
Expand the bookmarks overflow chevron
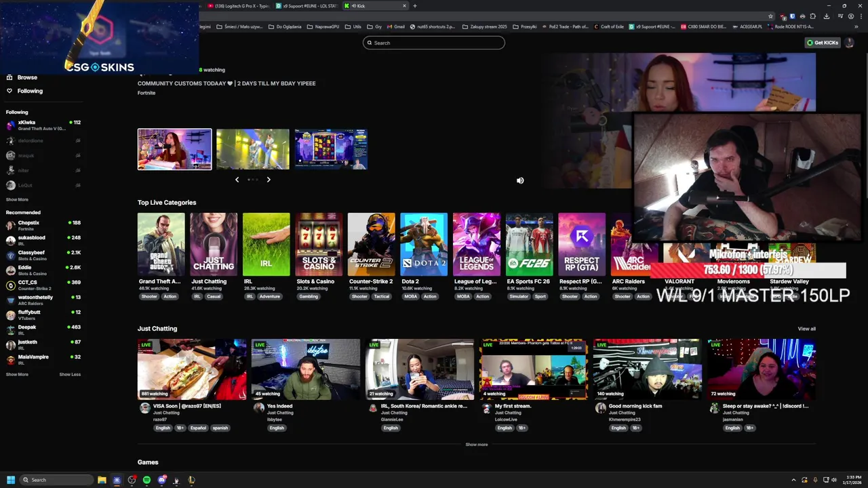[x=856, y=26]
